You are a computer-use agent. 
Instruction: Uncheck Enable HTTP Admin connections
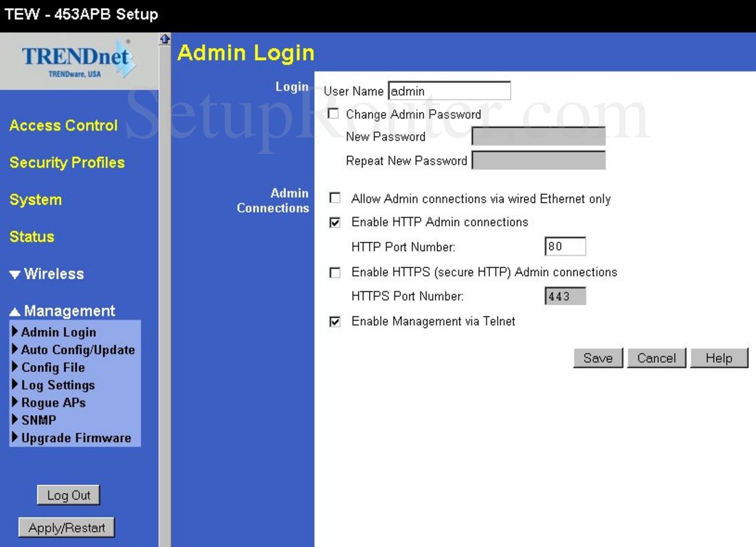(335, 222)
